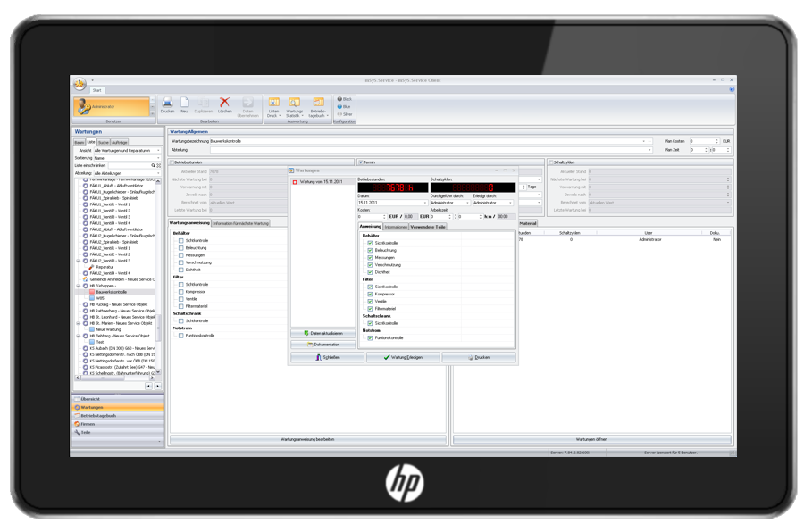The height and width of the screenshot is (532, 804).
Task: Click the Neu document icon
Action: tap(184, 103)
